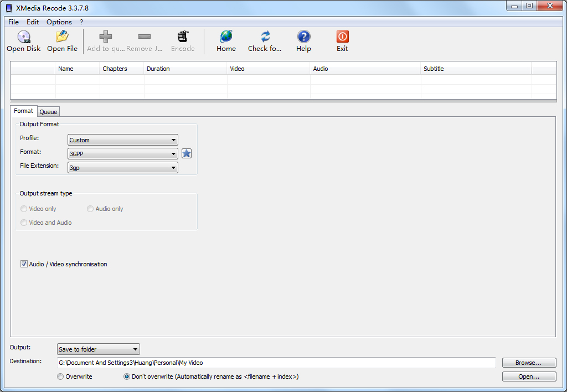Click the Check for updates icon
The width and height of the screenshot is (567, 392).
(x=265, y=37)
